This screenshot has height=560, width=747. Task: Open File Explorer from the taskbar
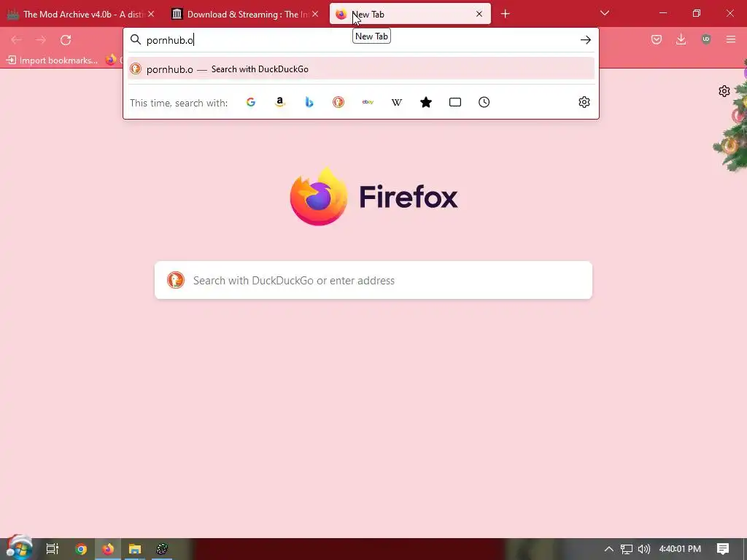135,549
